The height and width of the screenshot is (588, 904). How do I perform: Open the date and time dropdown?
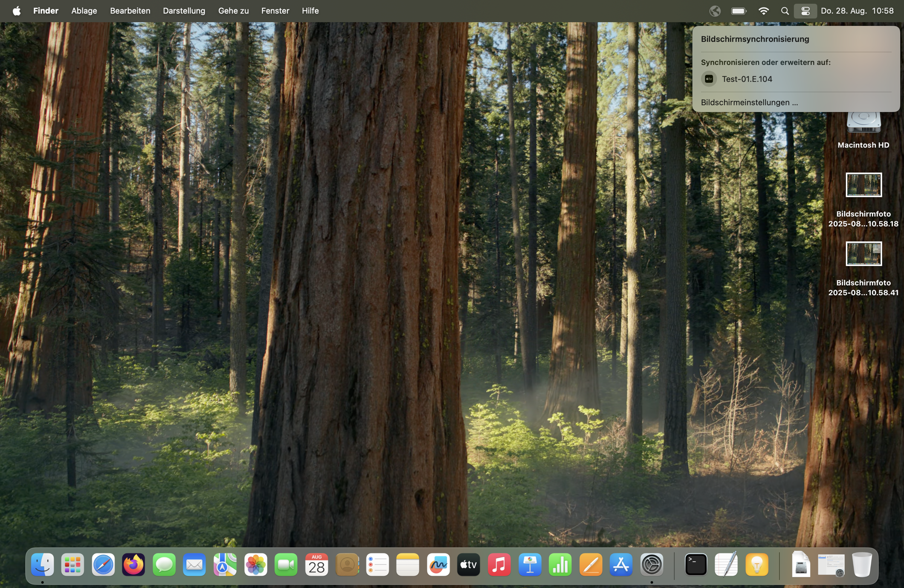(857, 11)
